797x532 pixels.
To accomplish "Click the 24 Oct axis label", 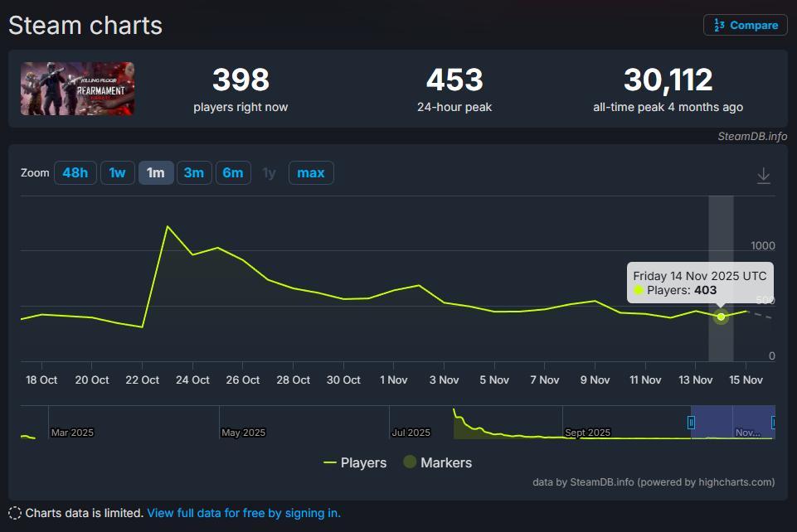I will tap(192, 380).
